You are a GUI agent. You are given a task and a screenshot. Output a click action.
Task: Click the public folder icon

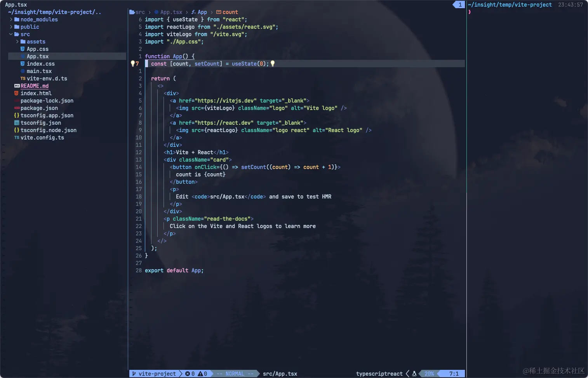tap(17, 27)
